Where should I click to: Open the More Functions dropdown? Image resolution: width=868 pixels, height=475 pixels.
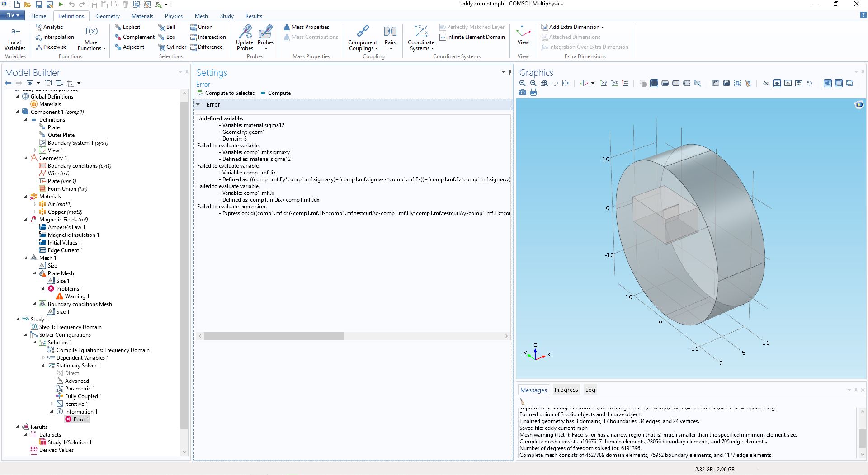(x=91, y=38)
